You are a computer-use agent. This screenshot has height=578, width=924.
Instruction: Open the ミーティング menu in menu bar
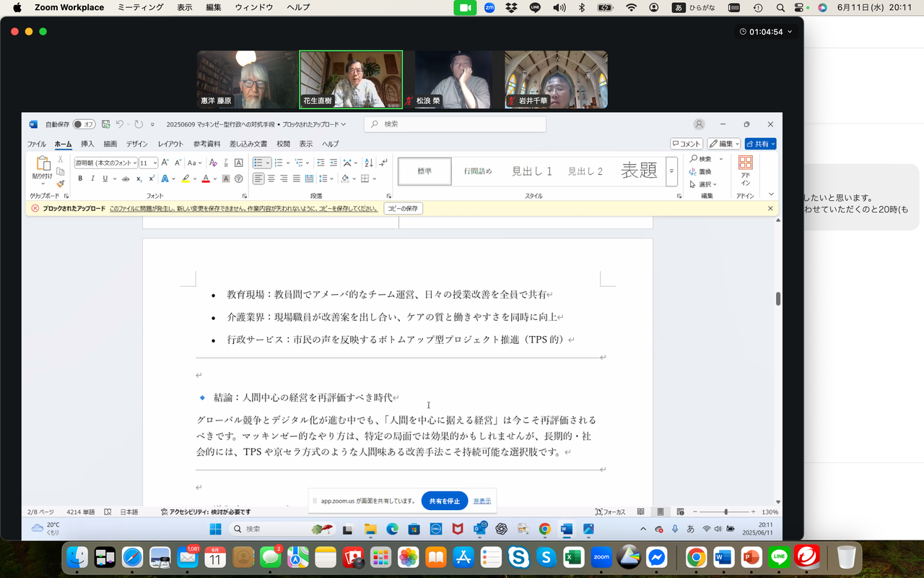pos(139,7)
